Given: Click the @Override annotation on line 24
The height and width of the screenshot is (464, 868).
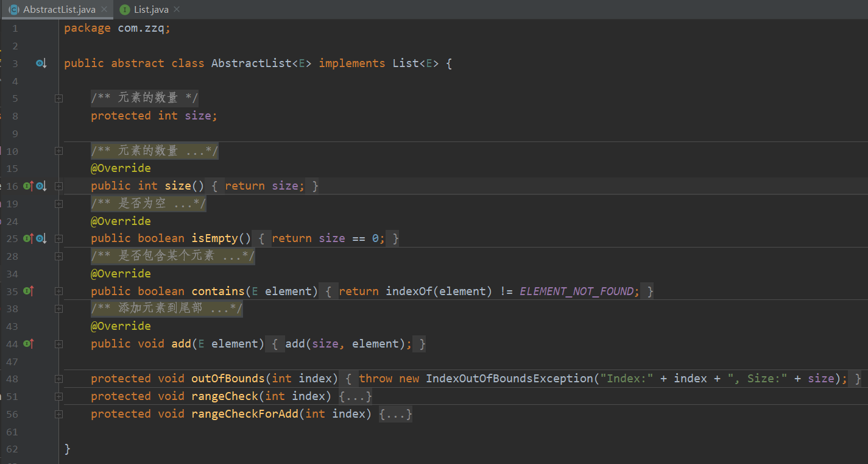Looking at the screenshot, I should [x=121, y=221].
